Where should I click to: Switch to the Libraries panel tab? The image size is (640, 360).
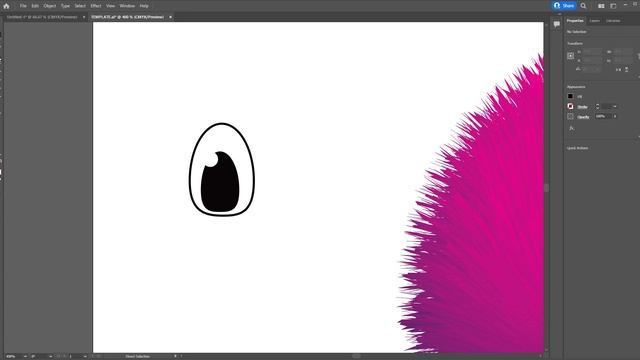[613, 21]
